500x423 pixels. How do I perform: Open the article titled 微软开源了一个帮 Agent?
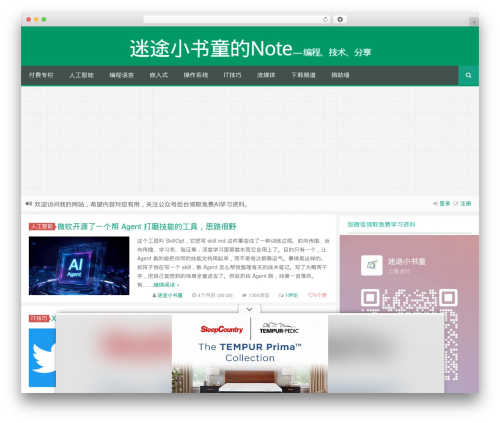point(147,227)
